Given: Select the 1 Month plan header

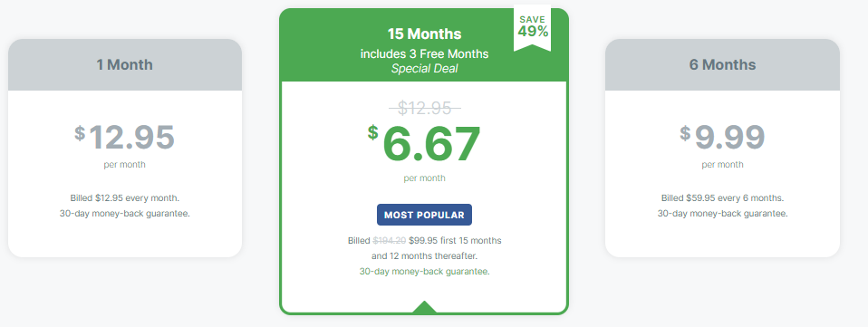Looking at the screenshot, I should (124, 64).
